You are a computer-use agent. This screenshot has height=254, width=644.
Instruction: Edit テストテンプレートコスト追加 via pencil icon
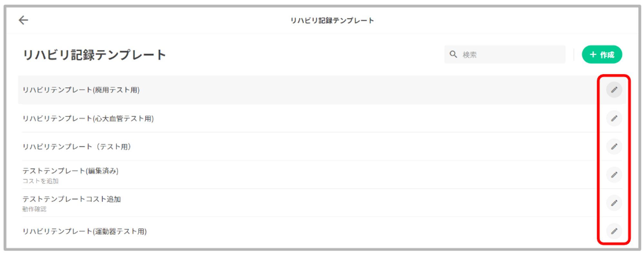[x=614, y=203]
